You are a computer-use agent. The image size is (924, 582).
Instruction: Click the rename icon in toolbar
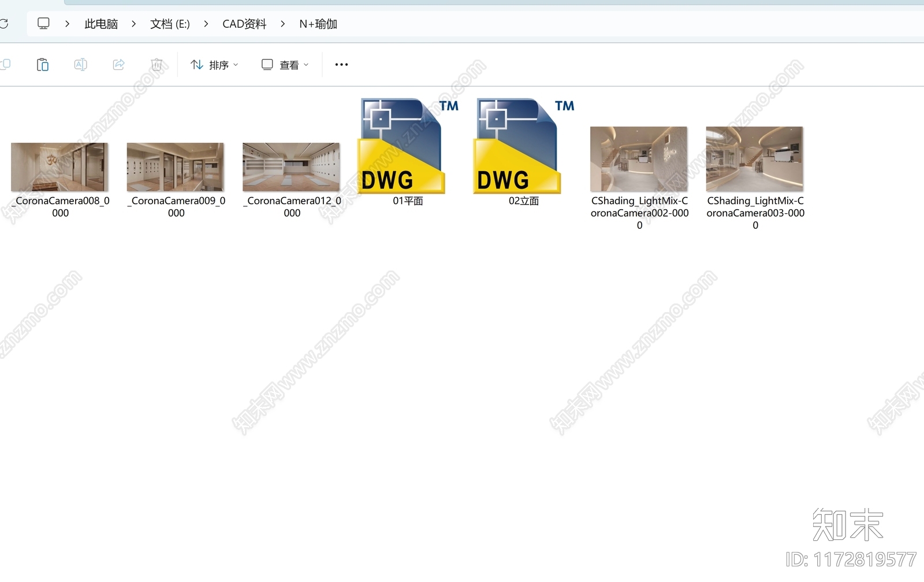[81, 65]
